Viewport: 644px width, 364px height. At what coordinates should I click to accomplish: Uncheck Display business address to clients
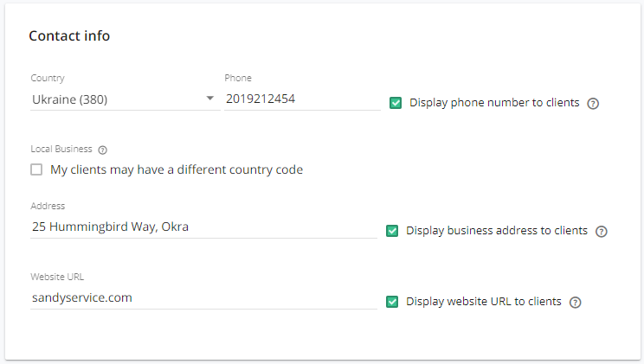coord(392,231)
